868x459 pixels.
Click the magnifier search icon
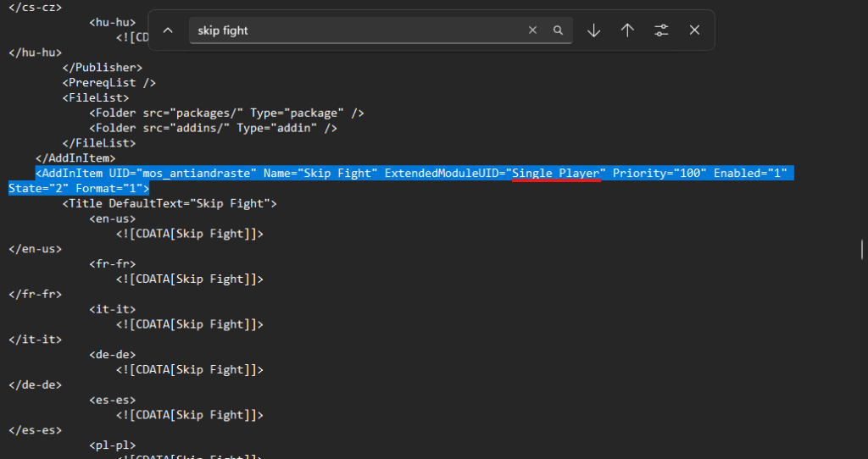tap(558, 30)
